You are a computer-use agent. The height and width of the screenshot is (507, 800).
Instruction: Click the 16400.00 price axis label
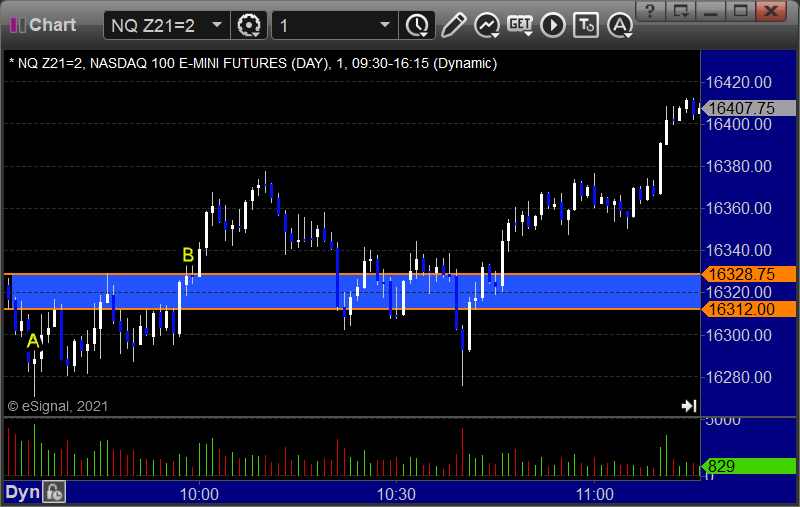[738, 124]
